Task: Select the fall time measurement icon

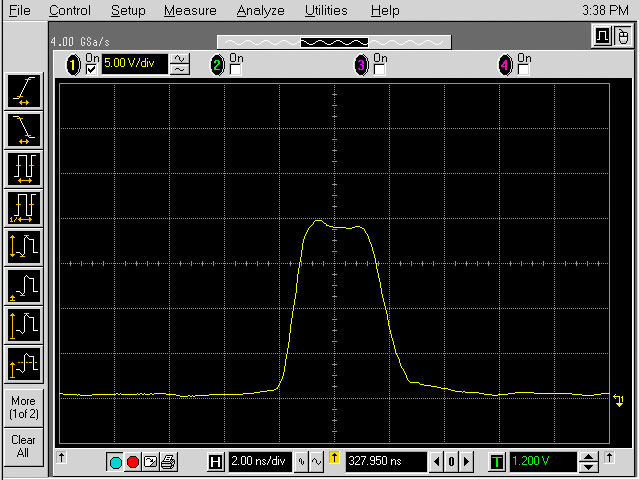Action: (23, 128)
